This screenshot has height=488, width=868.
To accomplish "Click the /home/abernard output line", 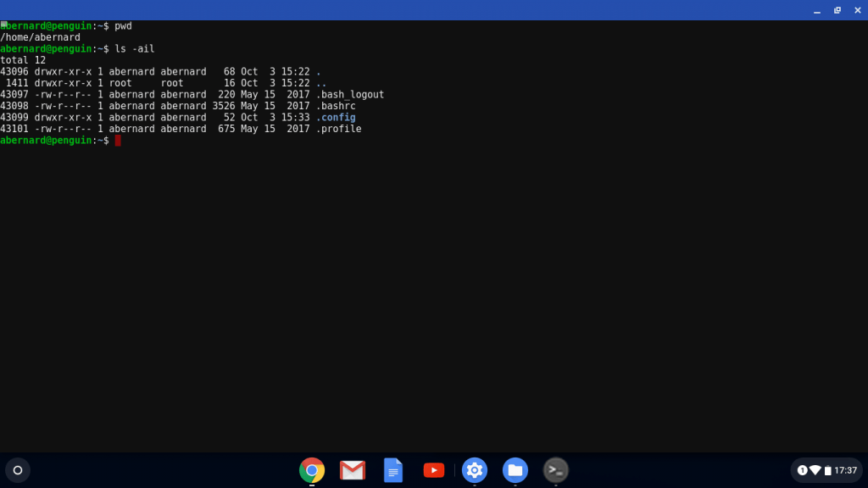I will point(41,37).
